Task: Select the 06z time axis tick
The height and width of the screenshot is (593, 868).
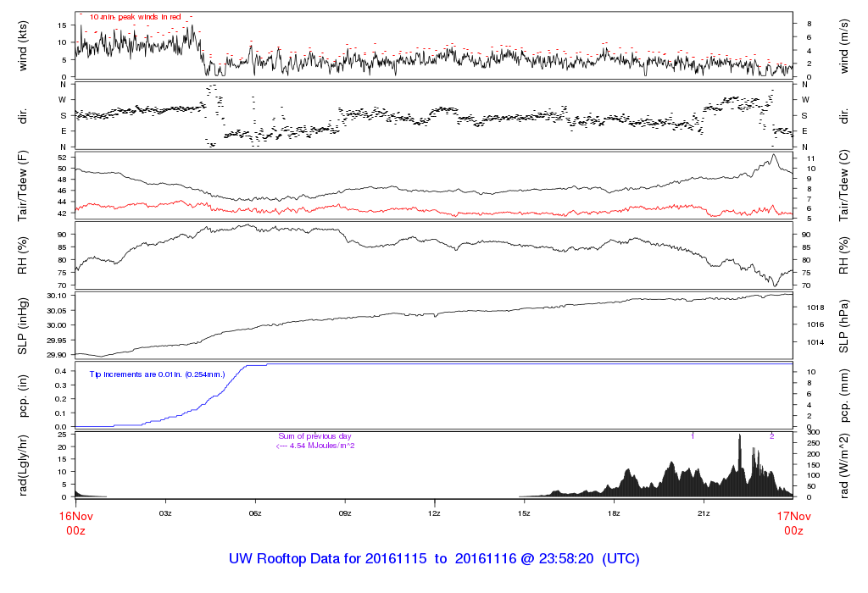Action: coord(254,513)
